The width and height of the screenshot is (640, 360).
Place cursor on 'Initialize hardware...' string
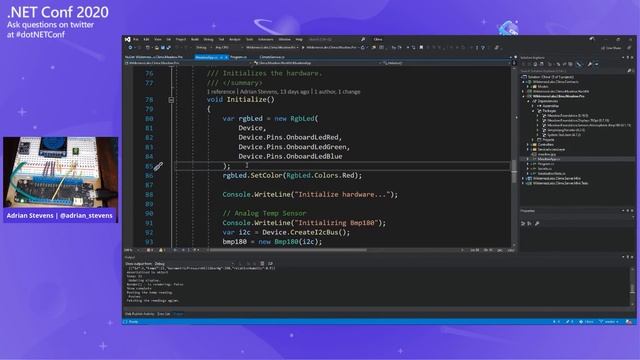(342, 195)
